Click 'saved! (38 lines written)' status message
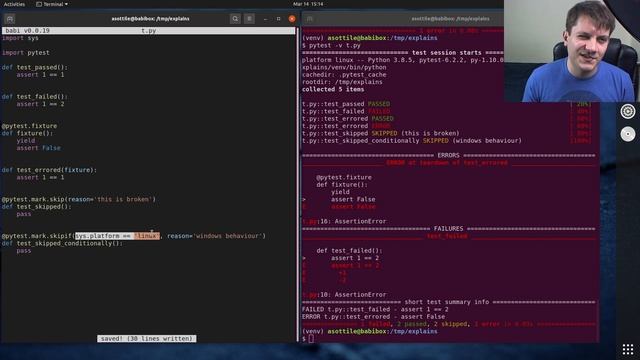Image resolution: width=640 pixels, height=360 pixels. click(147, 339)
